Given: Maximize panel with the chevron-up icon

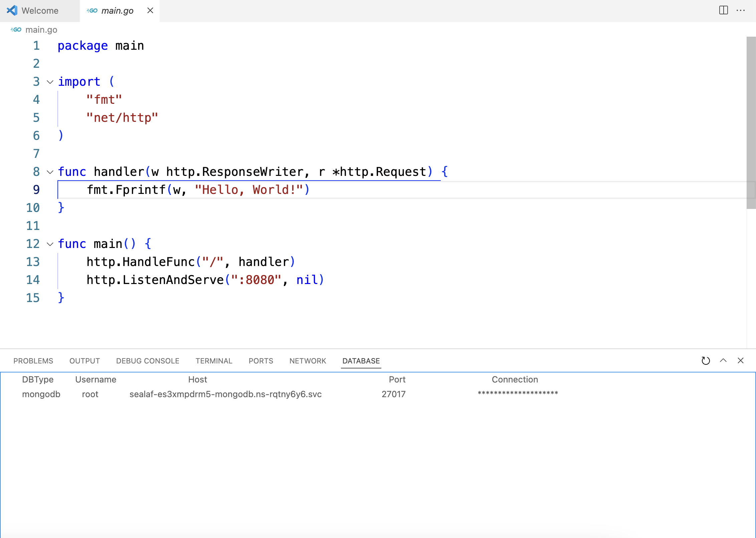Looking at the screenshot, I should click(723, 360).
